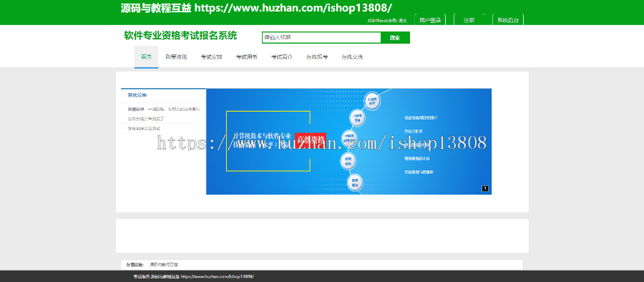Click the 用户登录 button

pyautogui.click(x=430, y=20)
